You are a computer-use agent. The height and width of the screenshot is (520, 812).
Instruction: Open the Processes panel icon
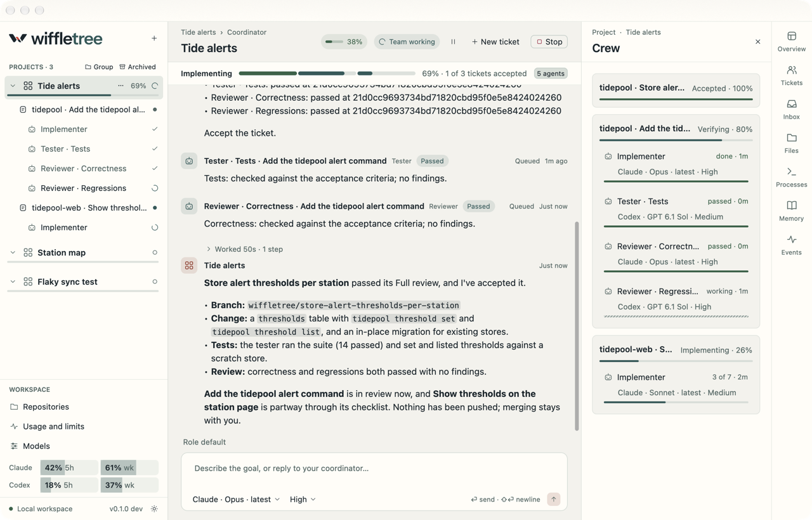792,178
